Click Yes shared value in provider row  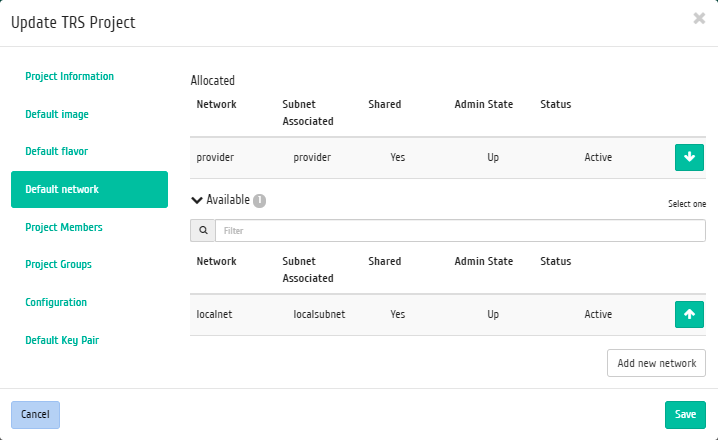pos(397,158)
